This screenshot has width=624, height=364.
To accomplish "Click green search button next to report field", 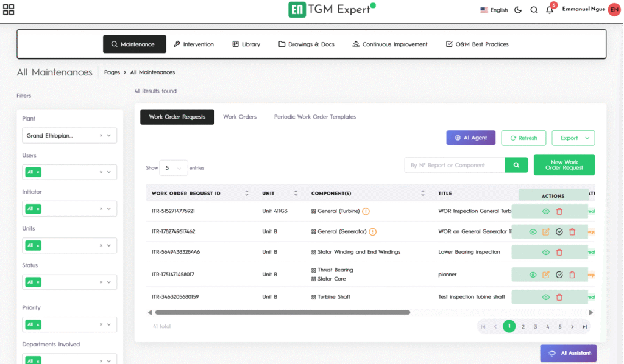I will 516,165.
